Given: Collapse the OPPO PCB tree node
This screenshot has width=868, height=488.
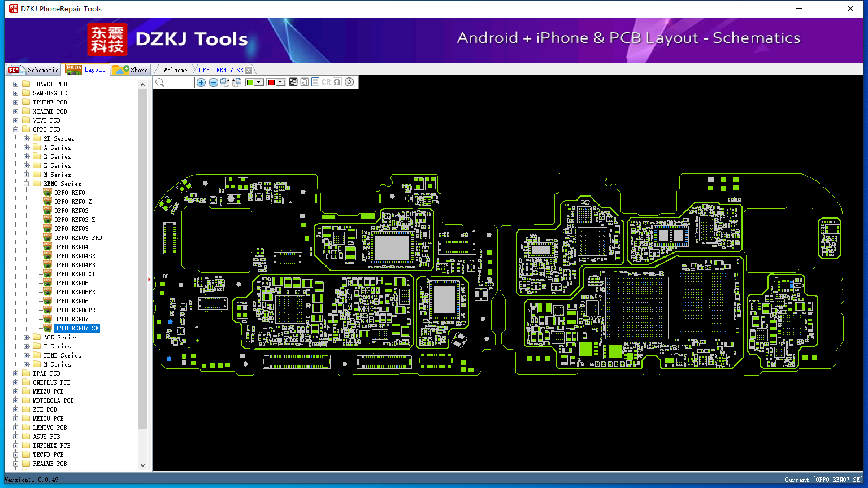Looking at the screenshot, I should [15, 129].
